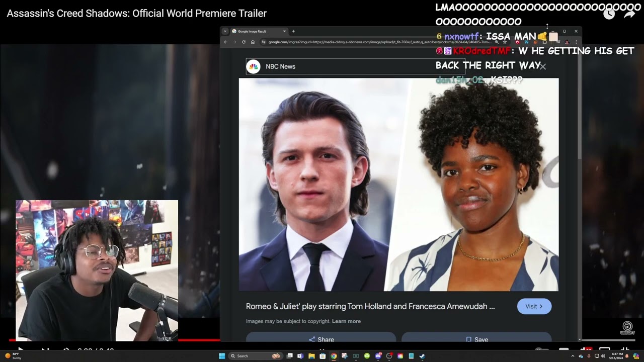
Task: Show hidden system tray icons chevron
Action: click(x=573, y=356)
